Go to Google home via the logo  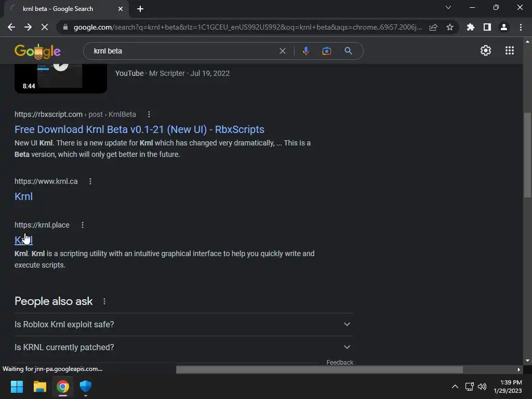coord(37,51)
